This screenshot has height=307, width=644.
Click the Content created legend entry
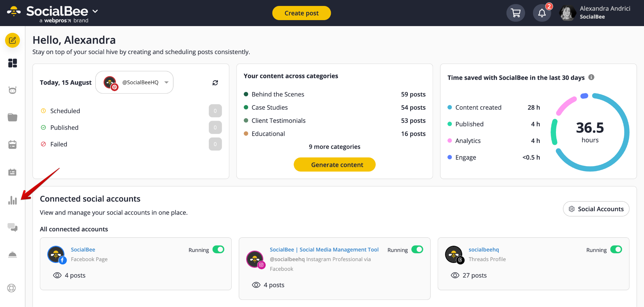(478, 107)
